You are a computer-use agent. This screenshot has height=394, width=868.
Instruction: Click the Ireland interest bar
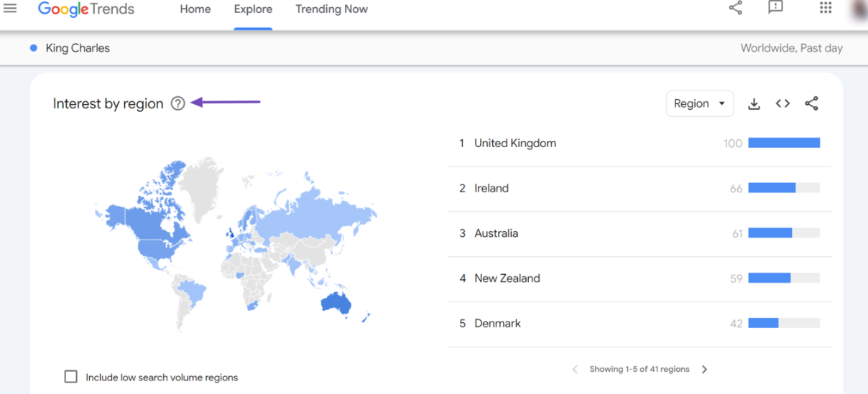pos(784,188)
